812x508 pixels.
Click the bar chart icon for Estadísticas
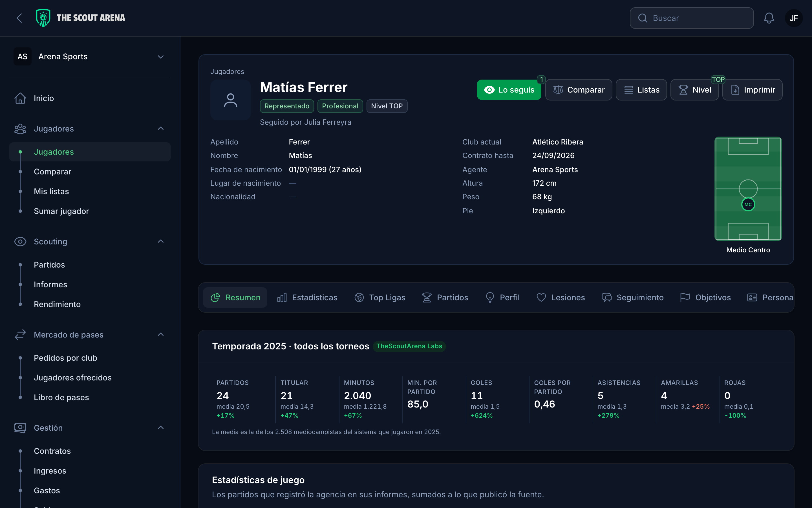pyautogui.click(x=282, y=298)
